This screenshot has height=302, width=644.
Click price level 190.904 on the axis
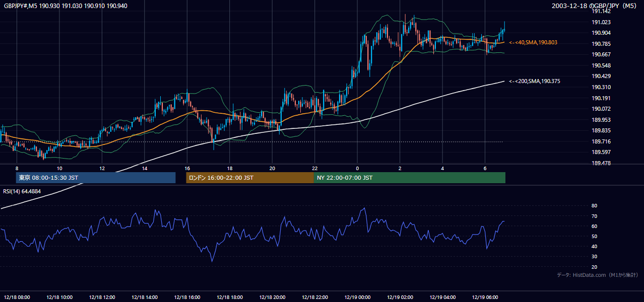(601, 33)
